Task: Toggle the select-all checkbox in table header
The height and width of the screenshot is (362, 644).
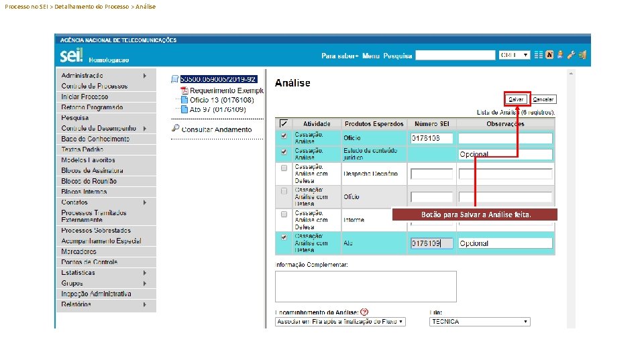Action: (283, 123)
